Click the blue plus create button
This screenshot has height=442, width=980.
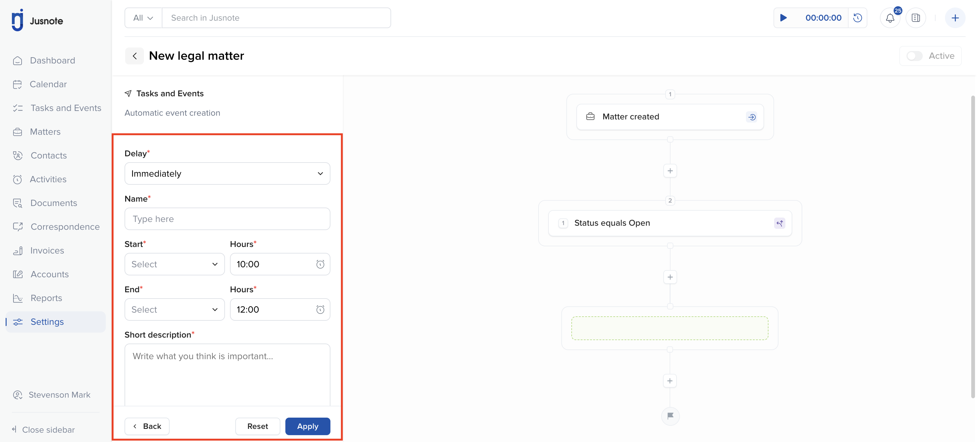coord(955,18)
